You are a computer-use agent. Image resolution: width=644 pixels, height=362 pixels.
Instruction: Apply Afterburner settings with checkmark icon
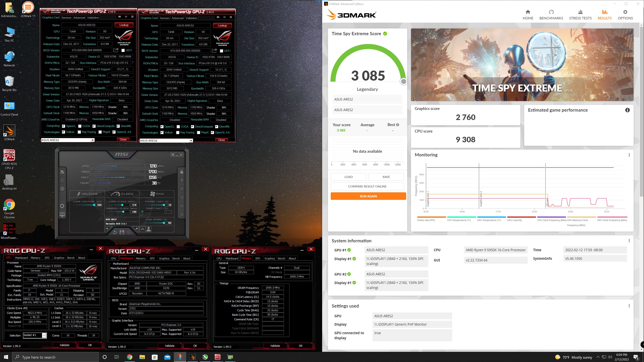point(129,232)
